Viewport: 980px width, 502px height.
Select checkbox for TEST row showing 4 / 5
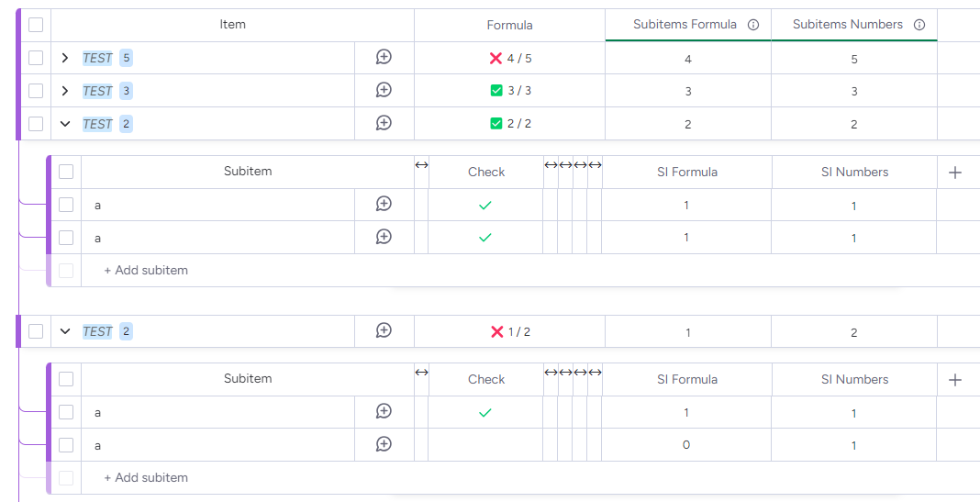(x=36, y=58)
